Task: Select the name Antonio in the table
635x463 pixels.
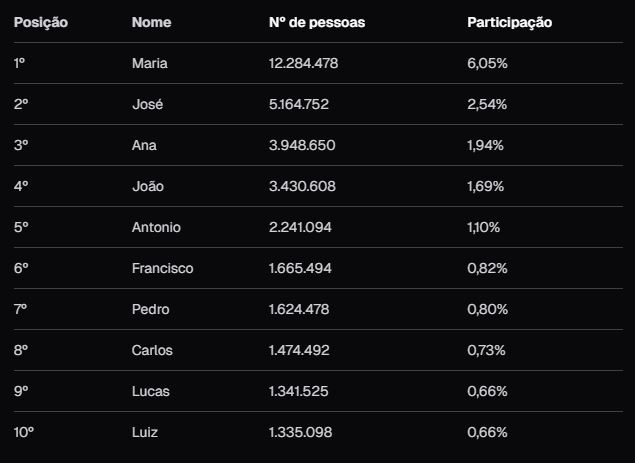Action: click(156, 227)
